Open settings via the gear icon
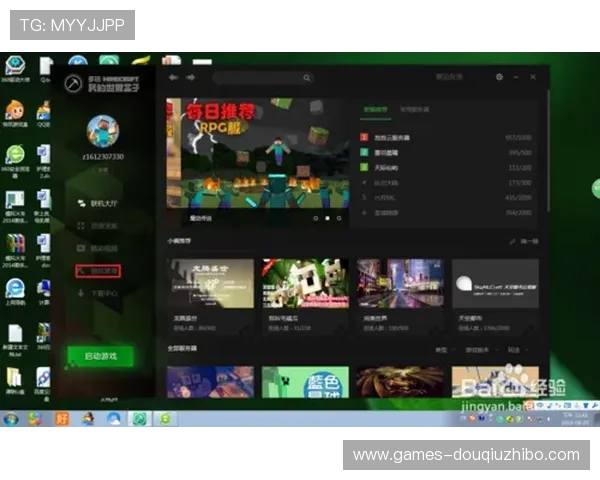 (x=499, y=77)
